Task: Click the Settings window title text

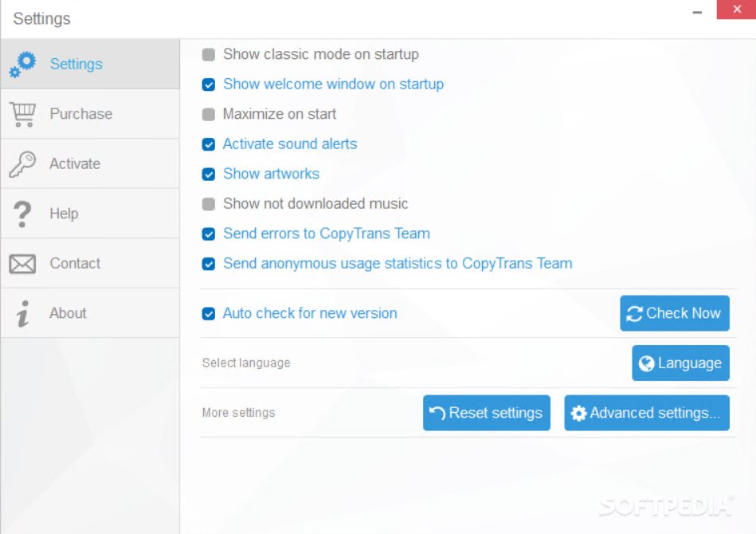Action: tap(41, 19)
